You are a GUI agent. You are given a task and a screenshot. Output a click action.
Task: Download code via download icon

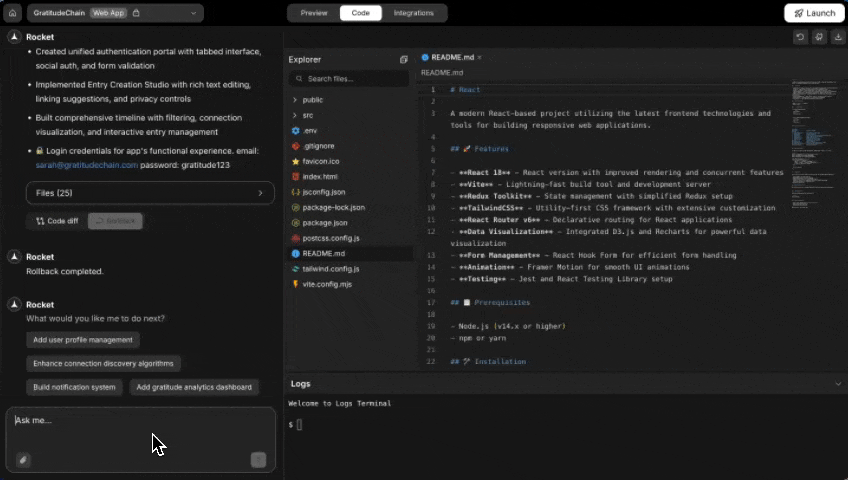pos(838,37)
